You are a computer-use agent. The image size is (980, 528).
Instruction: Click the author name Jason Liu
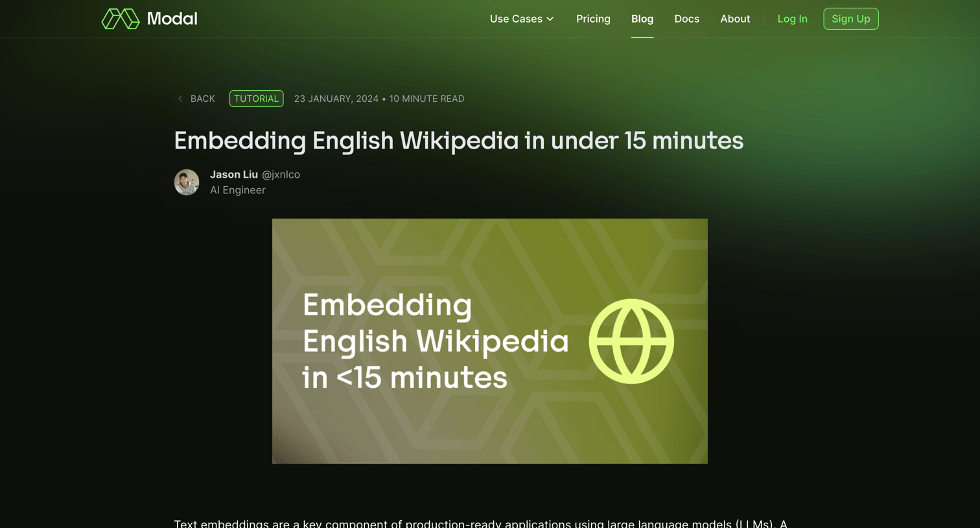click(x=234, y=174)
